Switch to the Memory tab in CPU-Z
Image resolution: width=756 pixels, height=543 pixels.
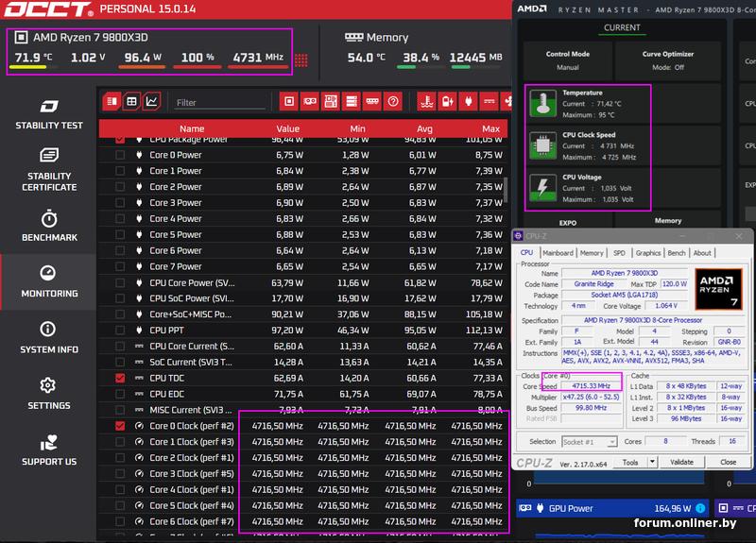592,252
